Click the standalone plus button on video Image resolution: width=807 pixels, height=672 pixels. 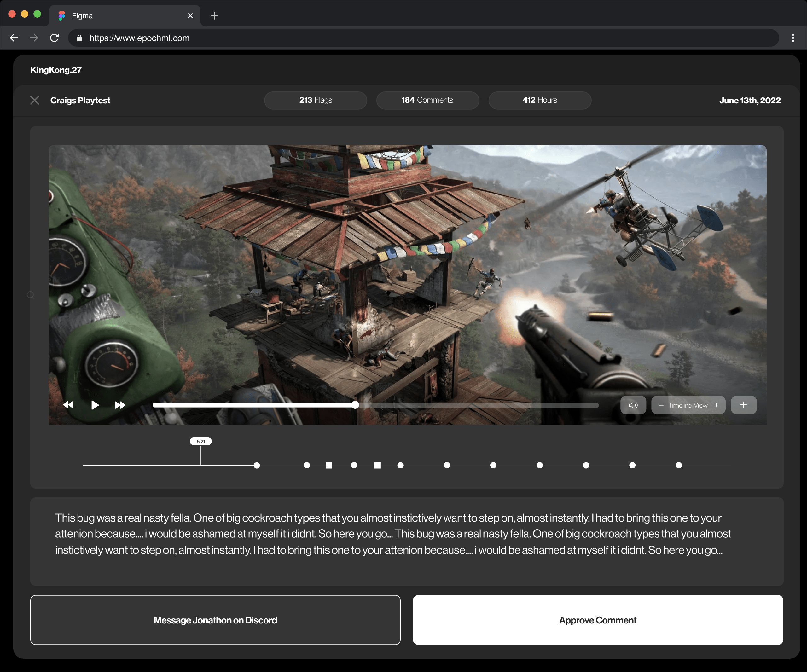click(744, 405)
